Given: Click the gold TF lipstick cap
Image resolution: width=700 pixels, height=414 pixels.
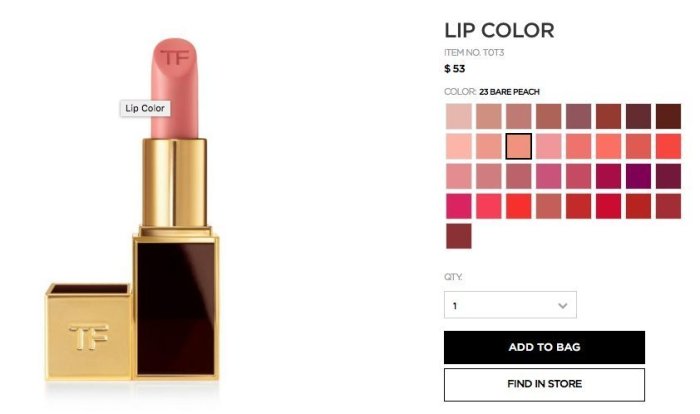Looking at the screenshot, I should 89,332.
